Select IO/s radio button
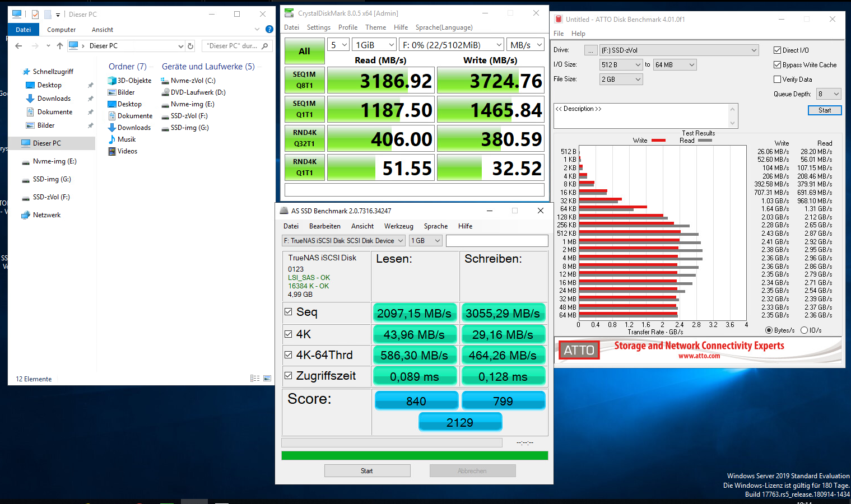Screen dimensions: 851x504 [x=804, y=330]
